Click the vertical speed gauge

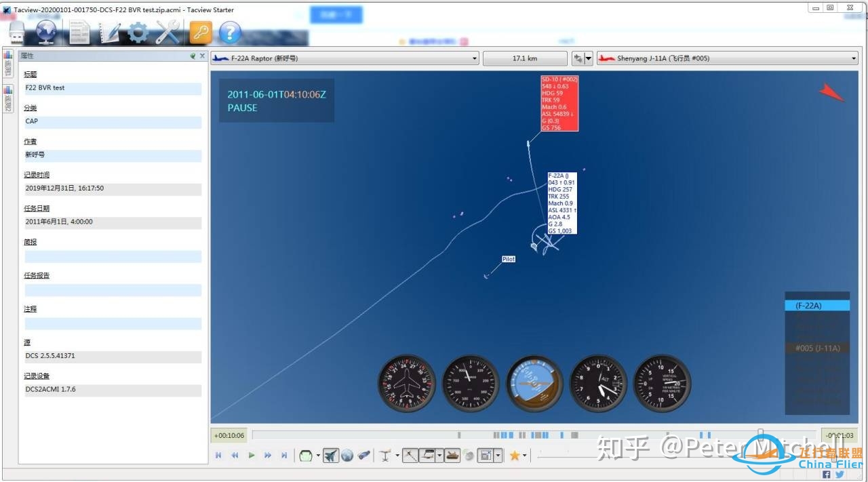click(662, 384)
